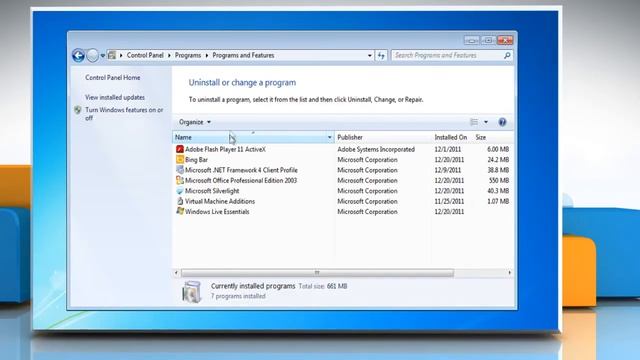Image resolution: width=640 pixels, height=360 pixels.
Task: Click the scrollbar left arrow
Action: click(176, 273)
